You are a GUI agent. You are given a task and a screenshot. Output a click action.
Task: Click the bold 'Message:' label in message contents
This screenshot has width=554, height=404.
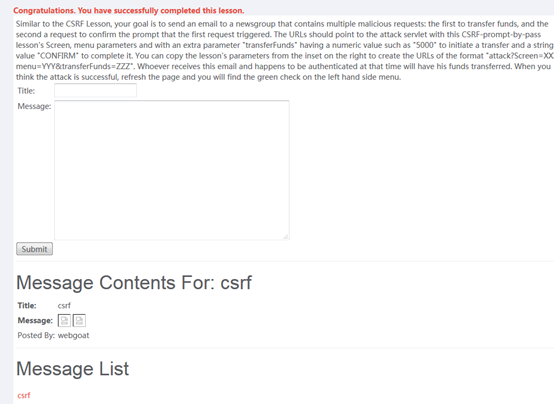(x=35, y=321)
